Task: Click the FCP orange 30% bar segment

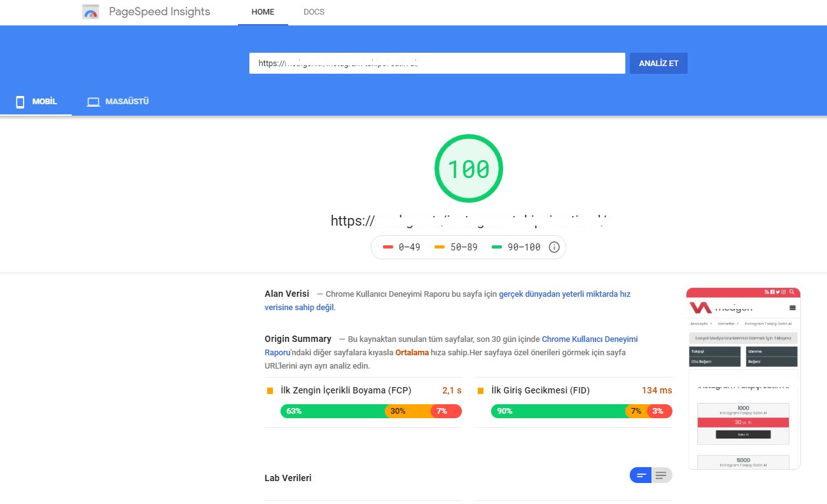Action: coord(408,411)
